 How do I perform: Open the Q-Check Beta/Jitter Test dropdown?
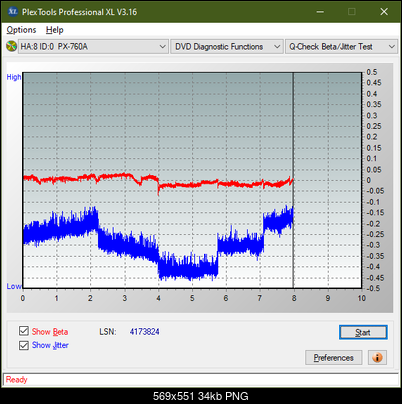[x=342, y=47]
